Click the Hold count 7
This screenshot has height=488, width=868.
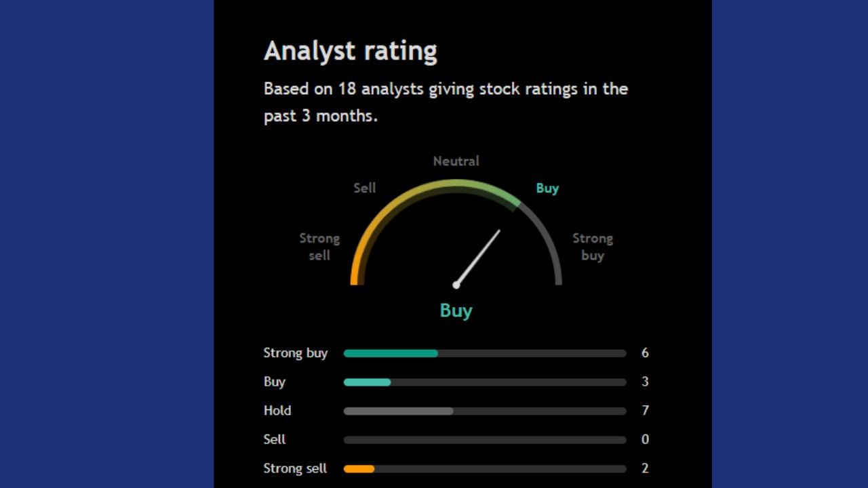click(645, 411)
